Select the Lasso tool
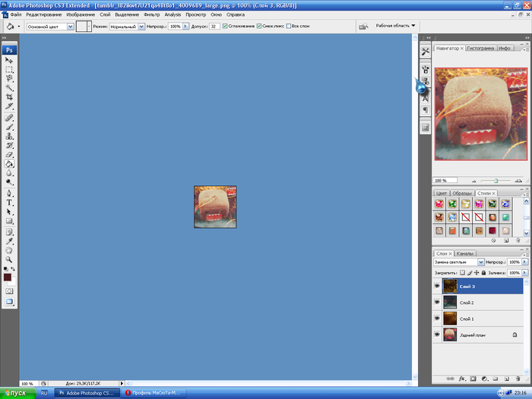 tap(9, 79)
